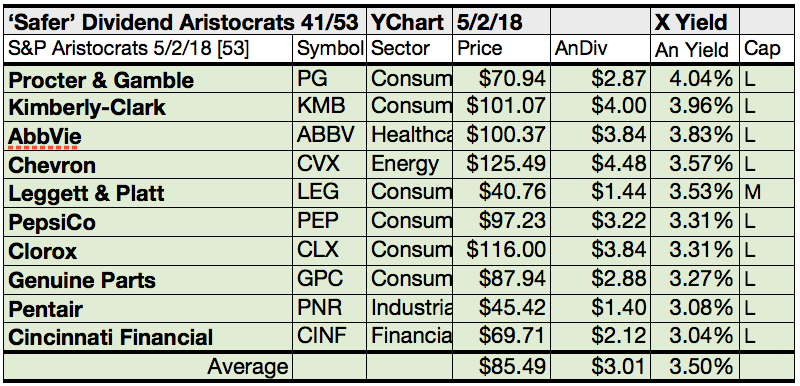This screenshot has height=386, width=800.
Task: Click the average yield 3.50% cell
Action: (695, 366)
